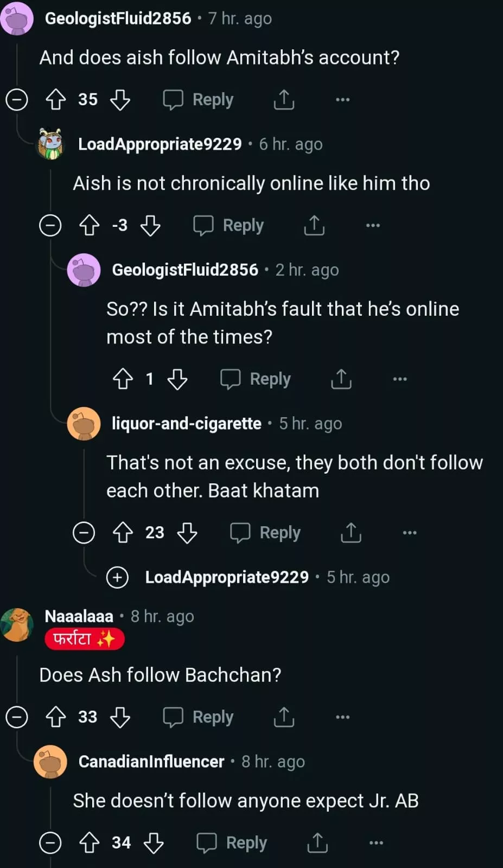Downvote liquor-and-cigarette's comment

coord(187,533)
